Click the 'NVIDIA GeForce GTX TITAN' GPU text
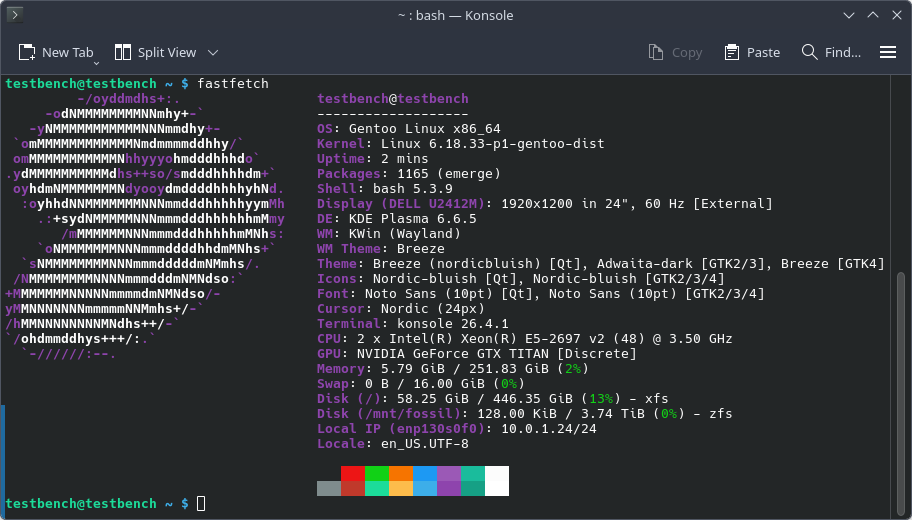The width and height of the screenshot is (912, 520). [x=453, y=354]
